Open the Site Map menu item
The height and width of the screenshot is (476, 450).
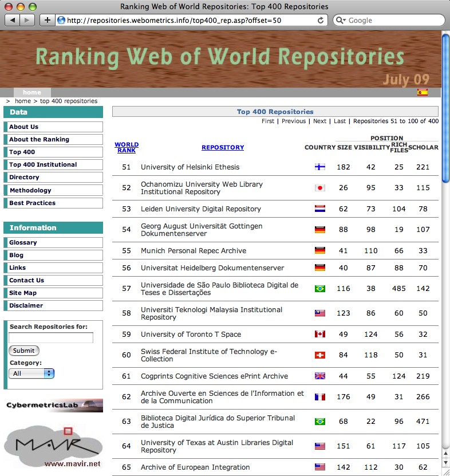coord(53,293)
